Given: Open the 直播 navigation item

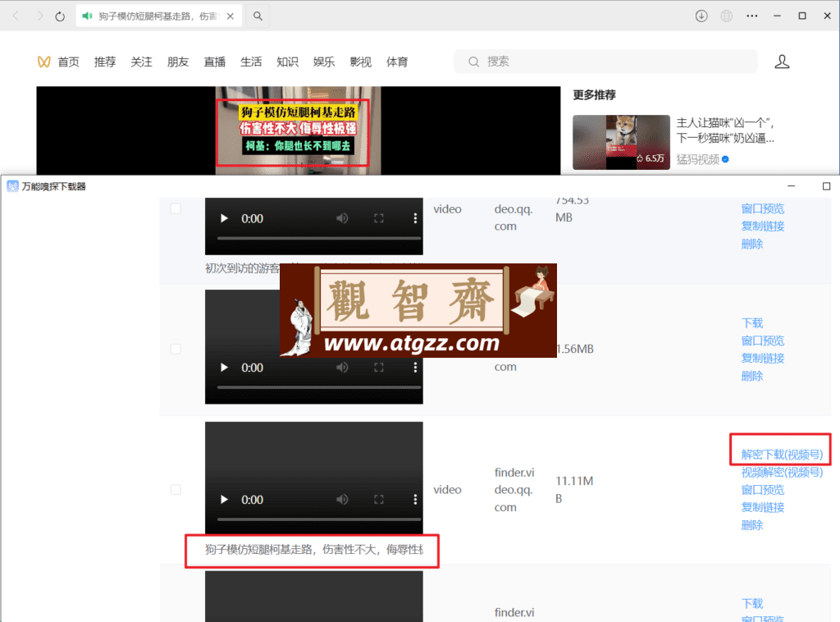Looking at the screenshot, I should [215, 62].
